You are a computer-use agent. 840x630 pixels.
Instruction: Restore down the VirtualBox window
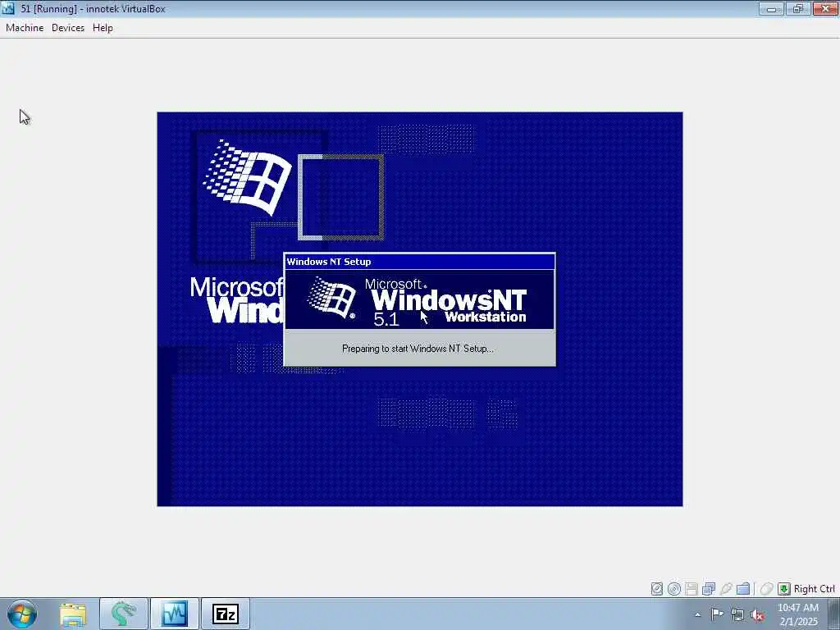coord(798,8)
